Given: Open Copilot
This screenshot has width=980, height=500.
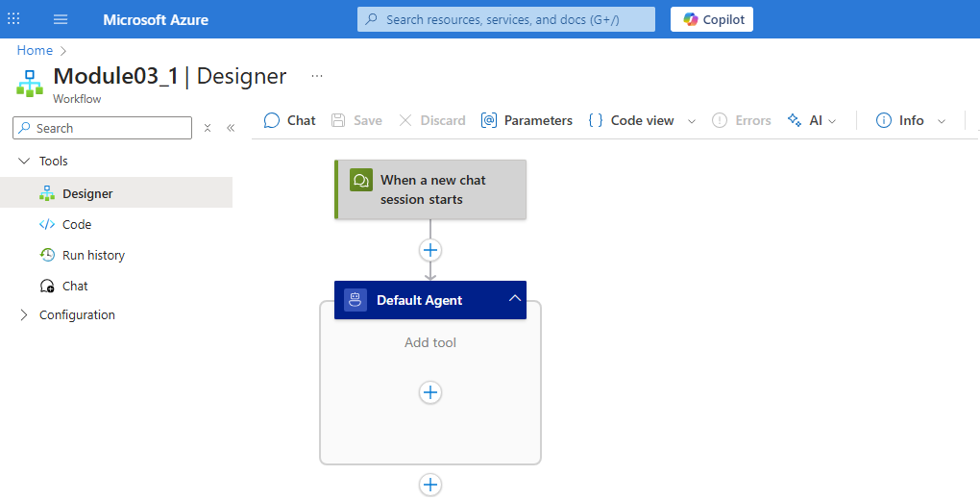Looking at the screenshot, I should coord(712,19).
